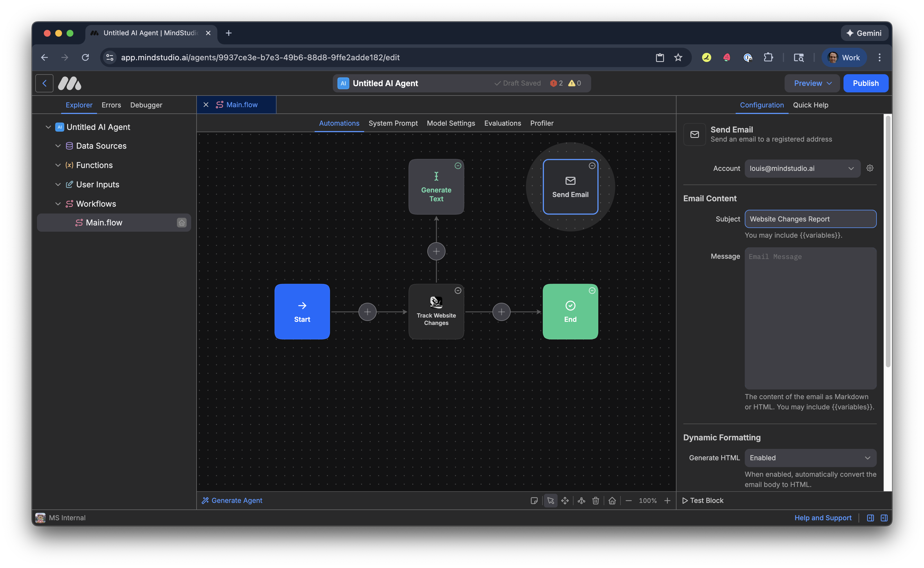Click the auto-arrange layout icon
Screen dimensions: 924x568
coord(581,500)
